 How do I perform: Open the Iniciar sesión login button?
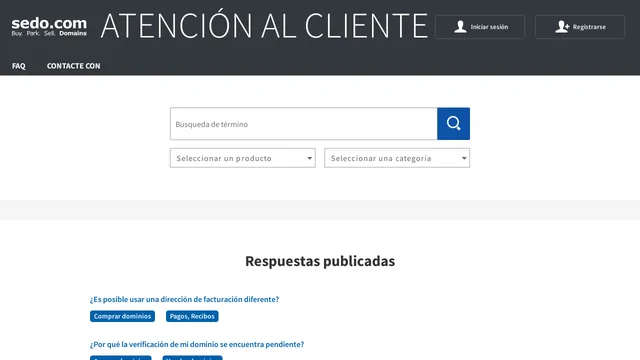pyautogui.click(x=480, y=27)
